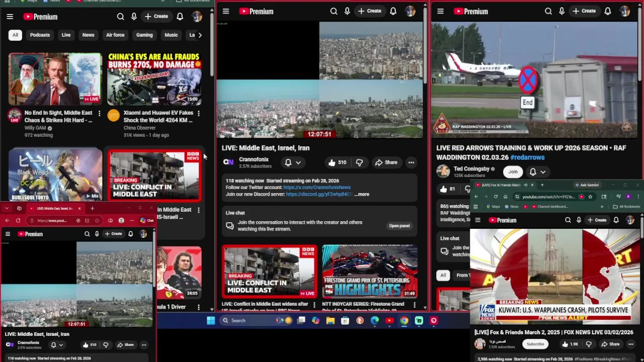The image size is (644, 362).
Task: Bookmark page with Chrome star icon
Action: tap(590, 197)
